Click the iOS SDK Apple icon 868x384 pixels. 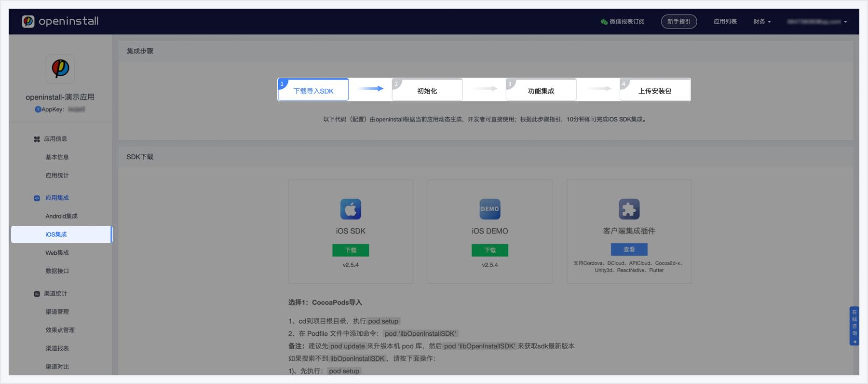(351, 209)
